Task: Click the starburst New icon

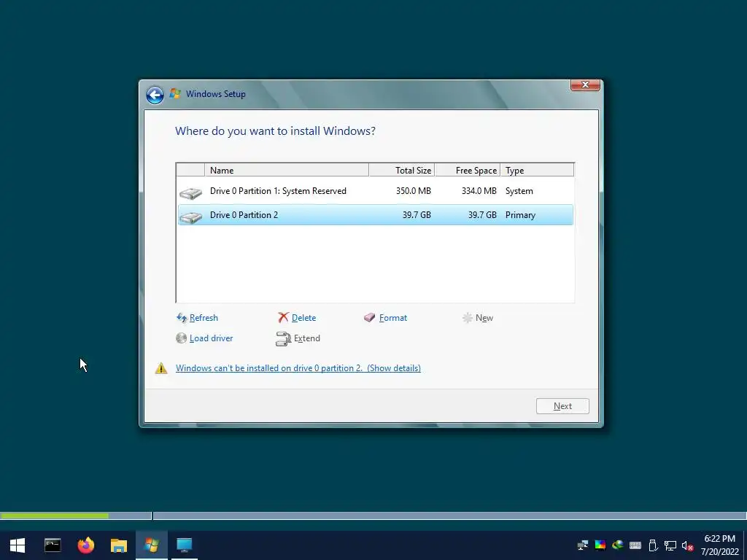Action: pos(468,318)
